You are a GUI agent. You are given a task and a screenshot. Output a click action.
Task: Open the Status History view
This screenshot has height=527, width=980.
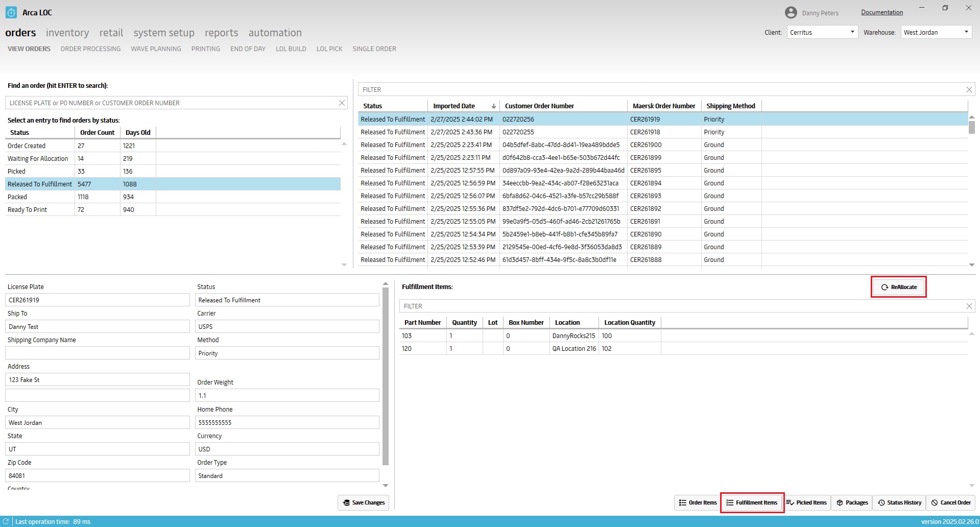899,502
